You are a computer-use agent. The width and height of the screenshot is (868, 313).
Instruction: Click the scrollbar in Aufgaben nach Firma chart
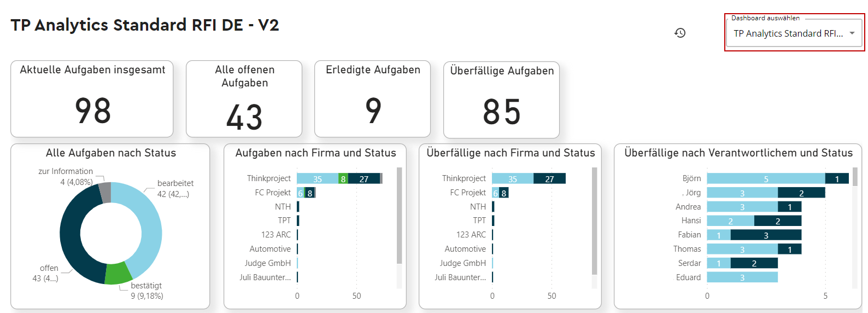(399, 216)
